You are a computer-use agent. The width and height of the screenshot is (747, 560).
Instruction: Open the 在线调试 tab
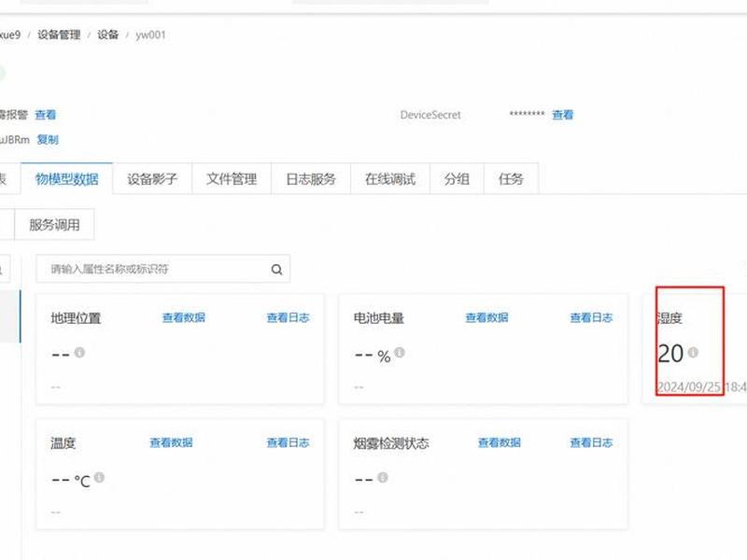coord(390,179)
